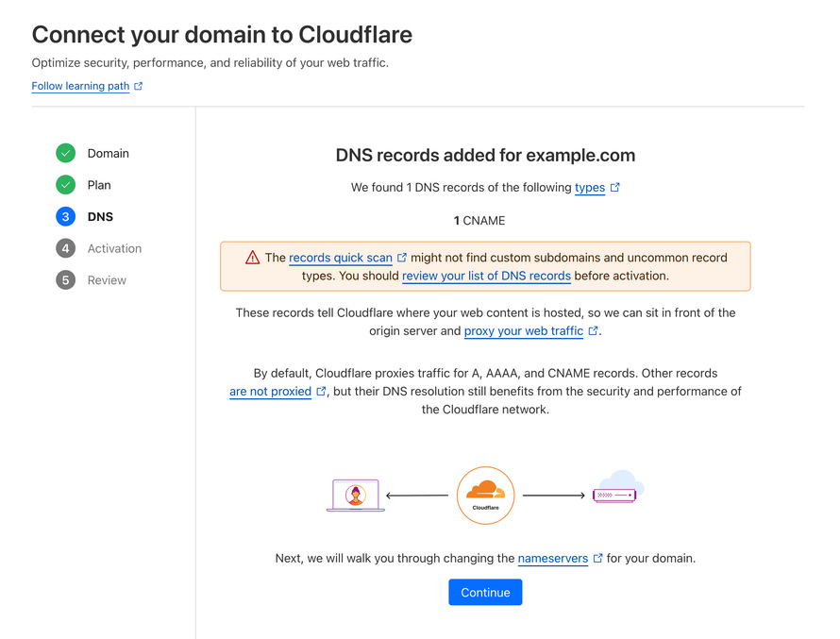This screenshot has width=840, height=639.
Task: Click the green checkmark beside Domain step
Action: coord(65,153)
